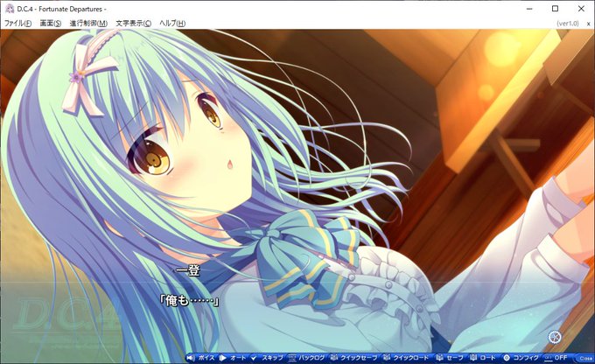Toggle the ON/OFF switch in bottom bar
The image size is (595, 364).
tap(556, 358)
